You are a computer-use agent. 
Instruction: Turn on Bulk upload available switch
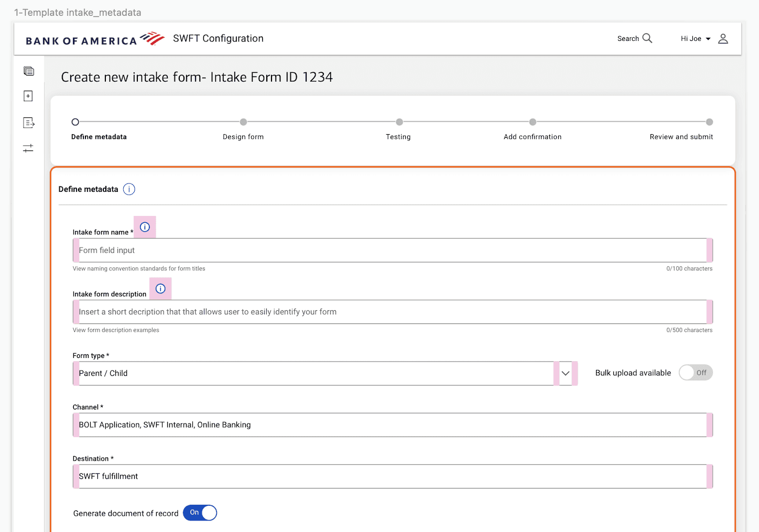click(x=696, y=373)
